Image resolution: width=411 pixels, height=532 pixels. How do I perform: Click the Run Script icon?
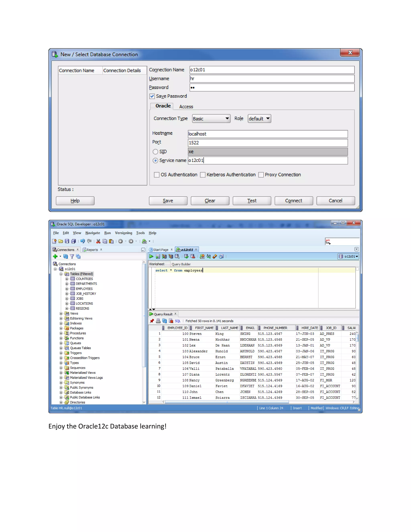tap(158, 256)
